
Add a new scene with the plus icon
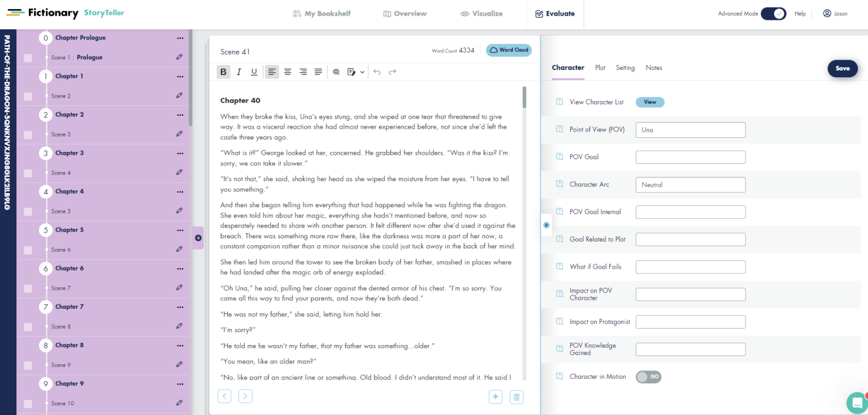[496, 397]
